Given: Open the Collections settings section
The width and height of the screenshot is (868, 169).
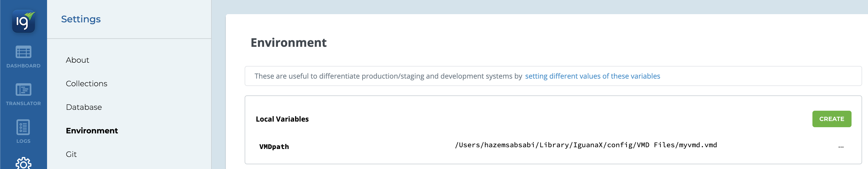Looking at the screenshot, I should [x=87, y=84].
